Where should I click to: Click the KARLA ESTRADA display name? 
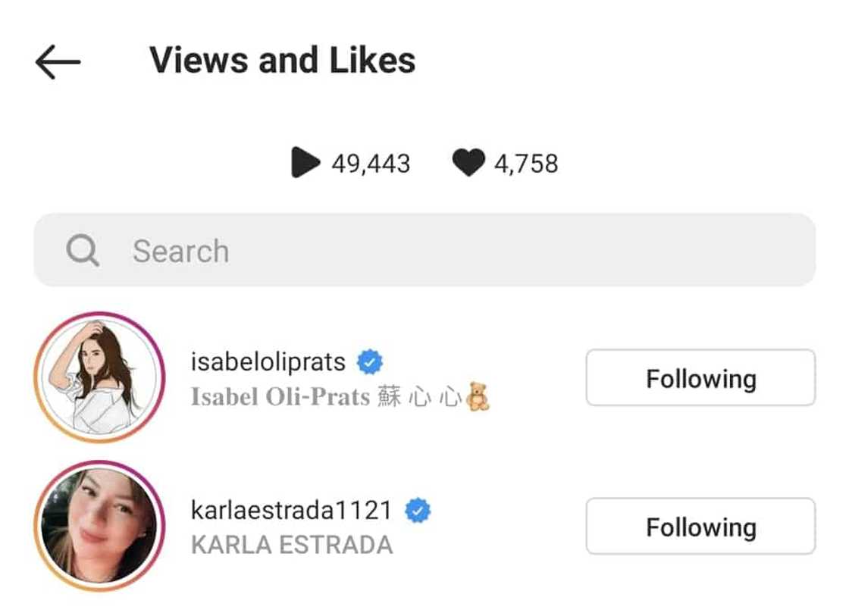[292, 545]
